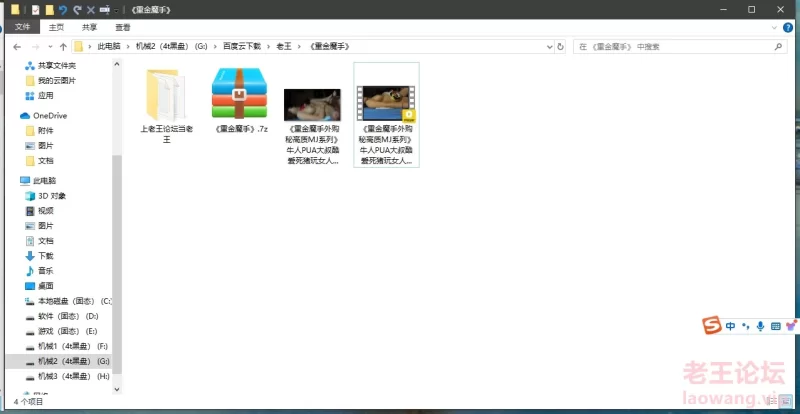Select 此电脑 in the navigation pane
This screenshot has height=414, width=800.
coord(38,181)
